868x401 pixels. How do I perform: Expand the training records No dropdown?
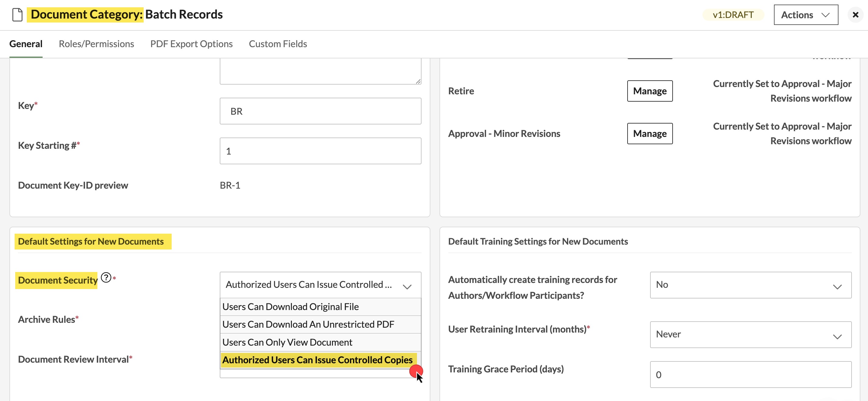point(751,285)
